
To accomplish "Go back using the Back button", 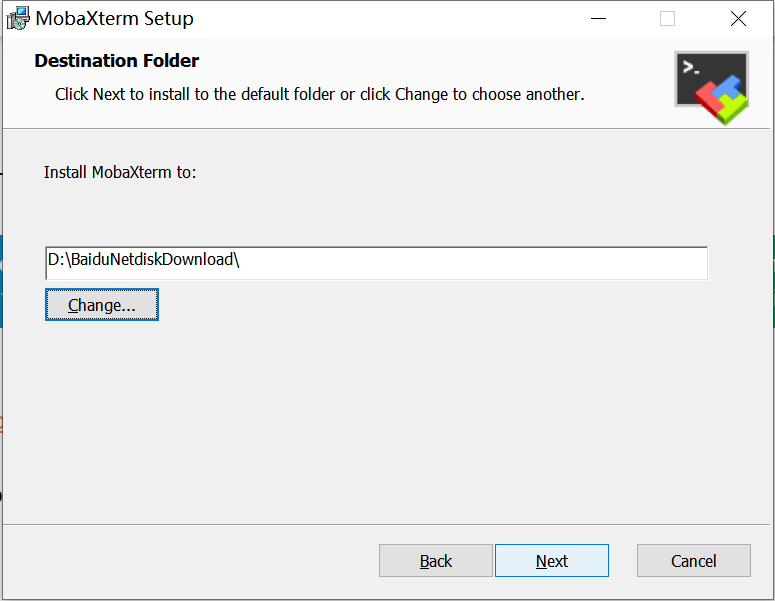I will pos(435,560).
